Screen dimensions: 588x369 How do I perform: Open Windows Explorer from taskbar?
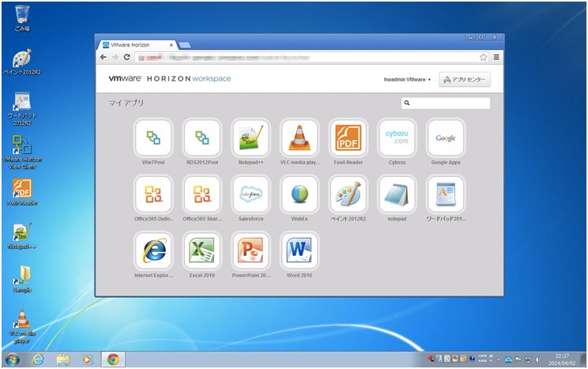63,360
